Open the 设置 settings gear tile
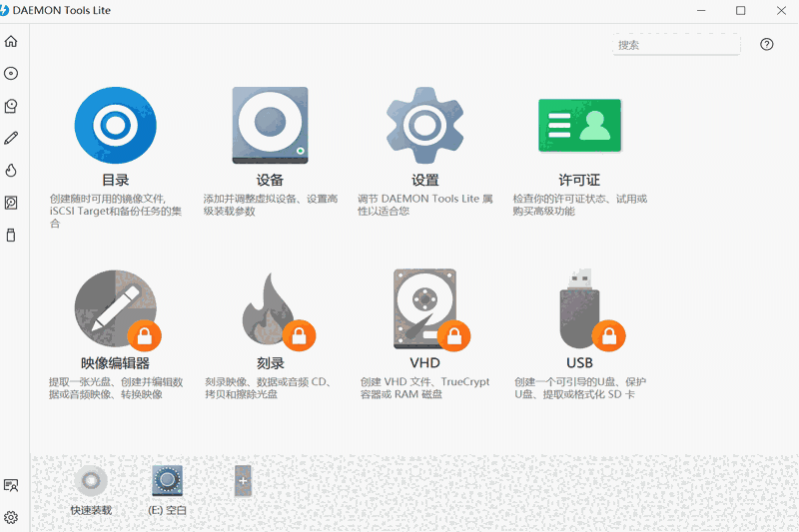The width and height of the screenshot is (799, 532). pyautogui.click(x=425, y=125)
